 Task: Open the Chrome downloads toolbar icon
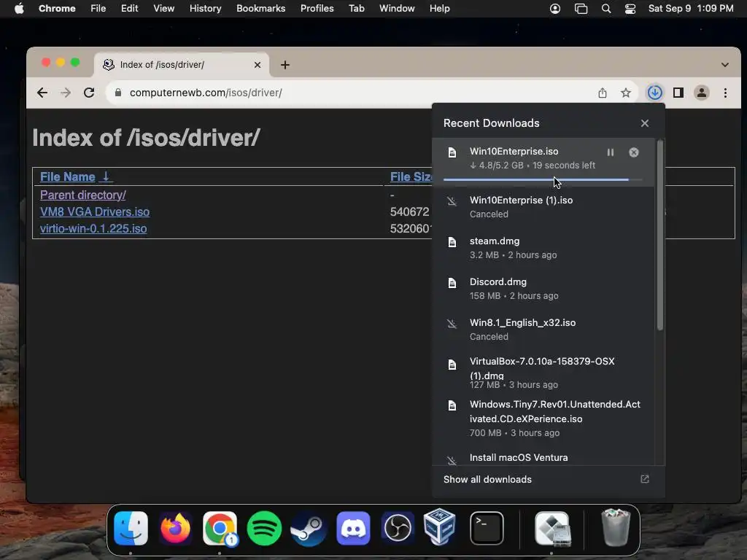(655, 93)
